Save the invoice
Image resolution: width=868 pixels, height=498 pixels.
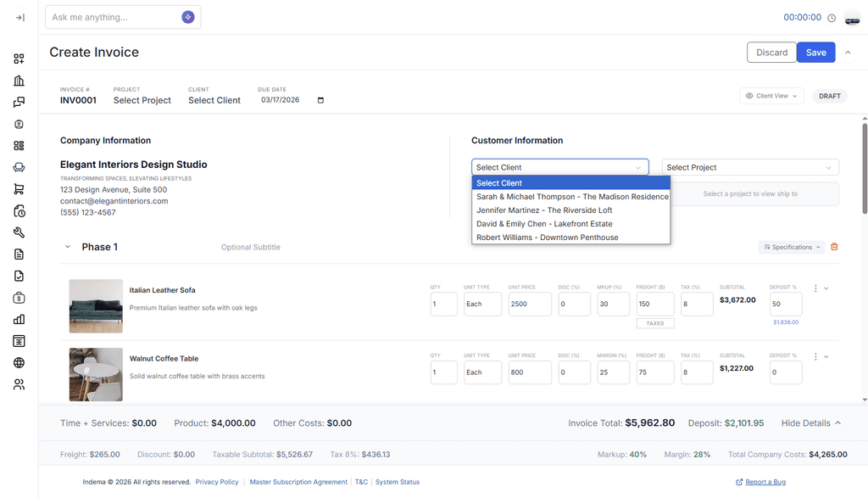[x=815, y=52]
